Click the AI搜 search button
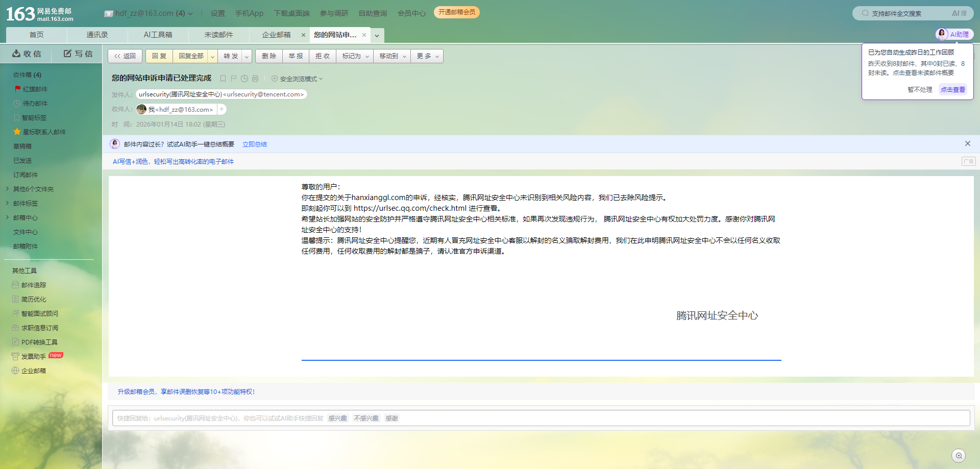 click(x=959, y=13)
